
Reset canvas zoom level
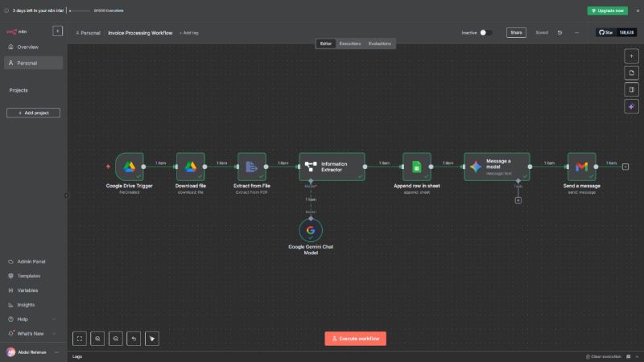point(134,339)
